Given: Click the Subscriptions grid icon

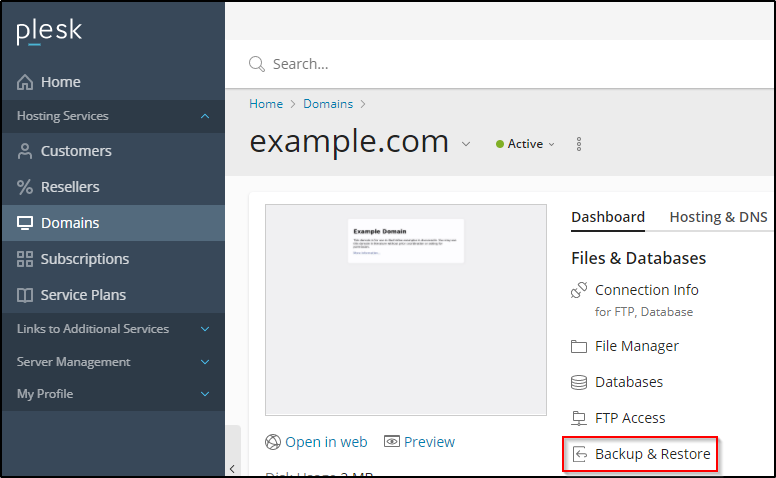Looking at the screenshot, I should click(25, 259).
